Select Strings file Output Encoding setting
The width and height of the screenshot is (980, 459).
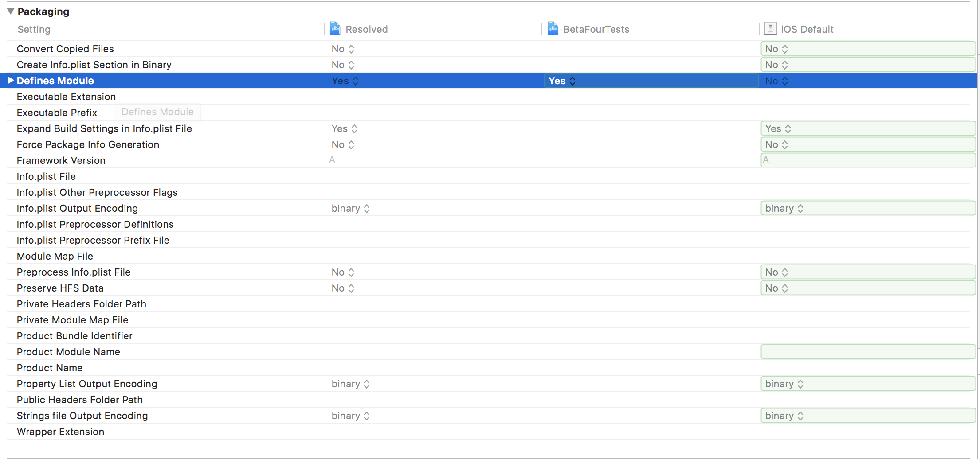[x=82, y=416]
